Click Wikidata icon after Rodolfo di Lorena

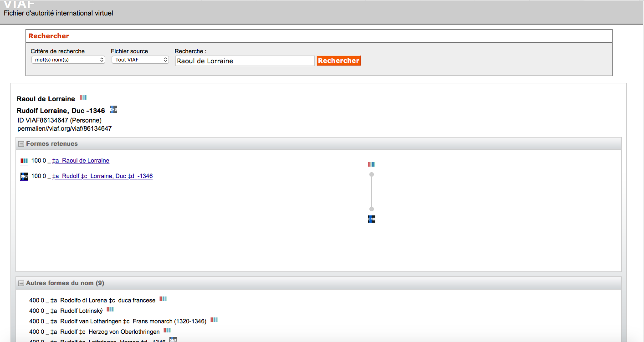click(163, 299)
